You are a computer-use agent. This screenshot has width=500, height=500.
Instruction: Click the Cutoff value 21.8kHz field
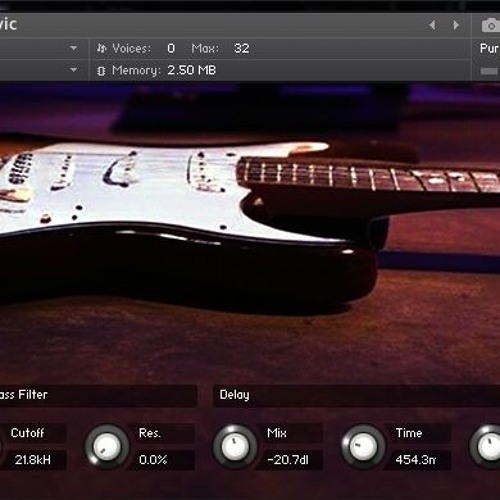tap(33, 460)
